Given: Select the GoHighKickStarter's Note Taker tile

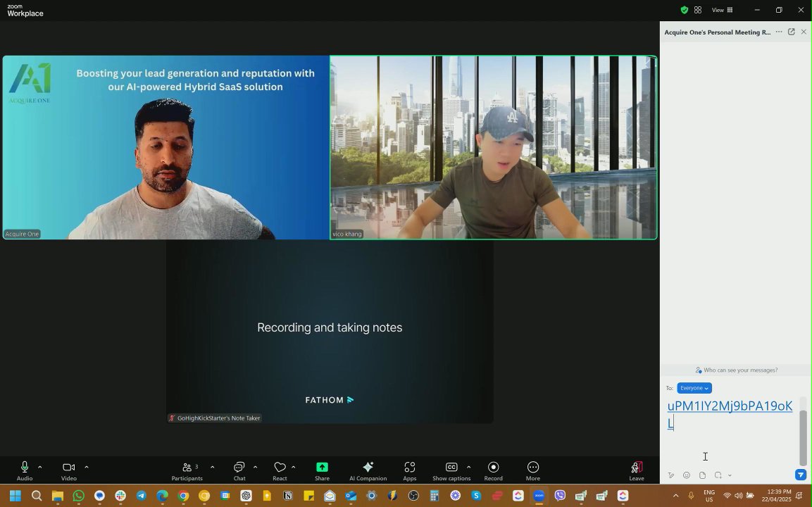Looking at the screenshot, I should (x=330, y=332).
